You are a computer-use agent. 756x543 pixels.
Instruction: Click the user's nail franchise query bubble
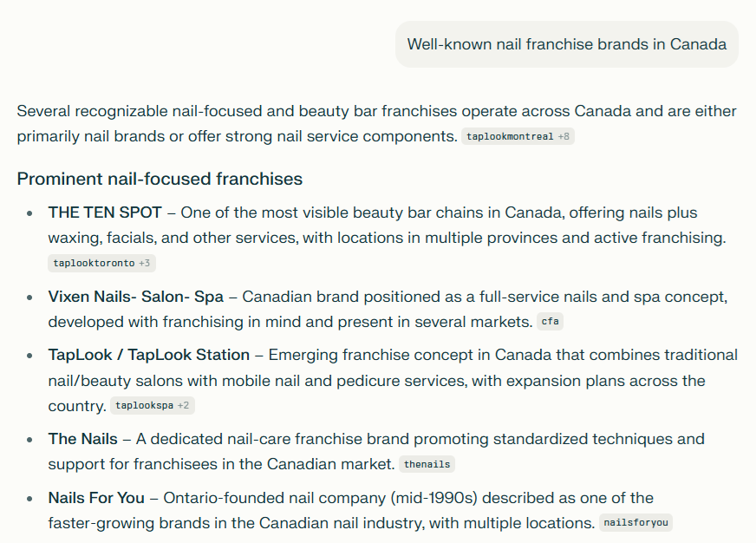(566, 44)
